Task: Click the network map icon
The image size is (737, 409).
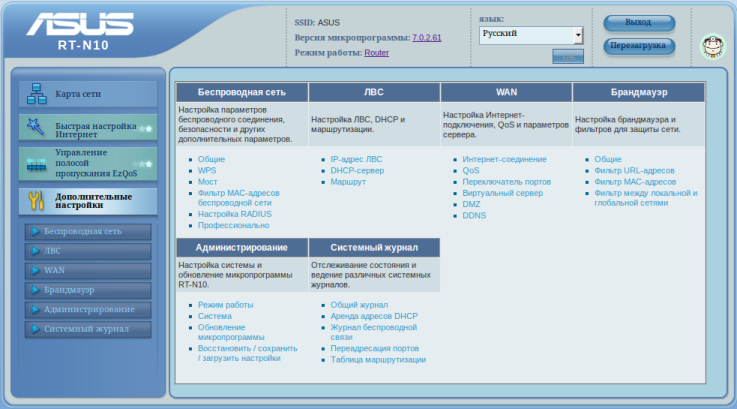Action: point(37,94)
